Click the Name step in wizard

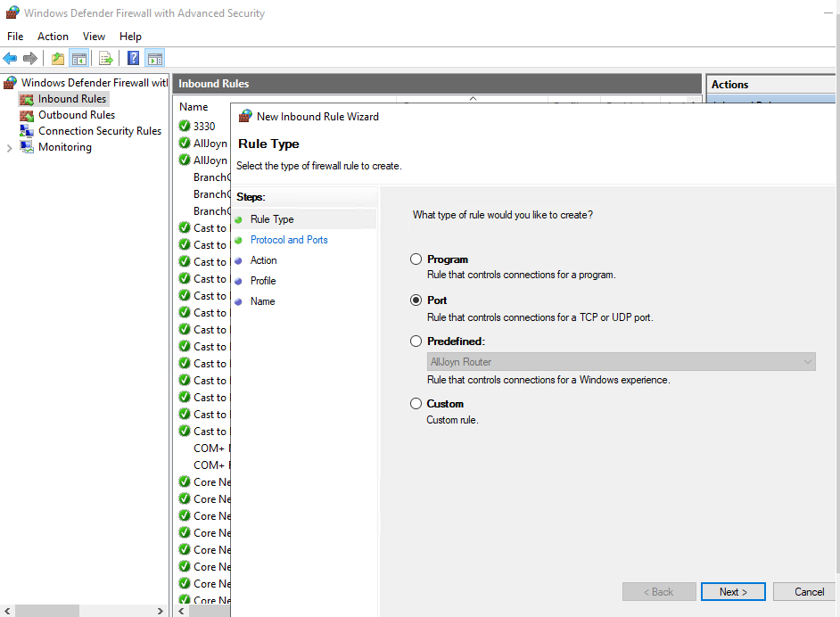(262, 301)
